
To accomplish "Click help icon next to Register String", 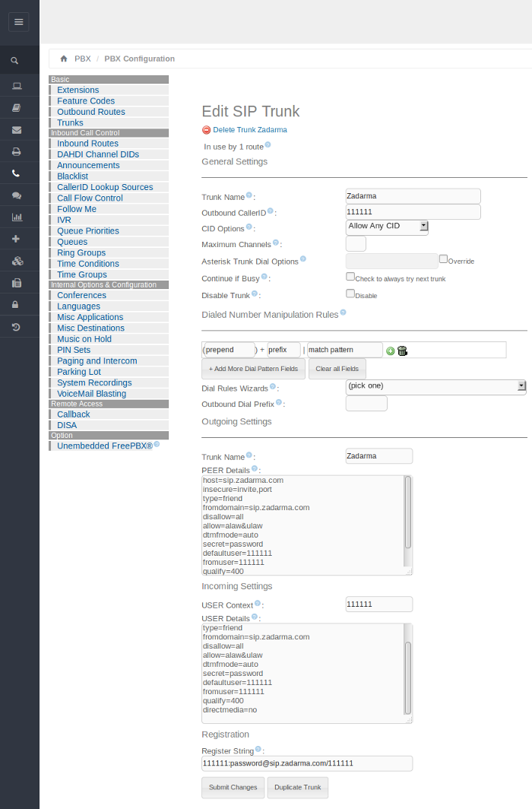I will pyautogui.click(x=258, y=749).
